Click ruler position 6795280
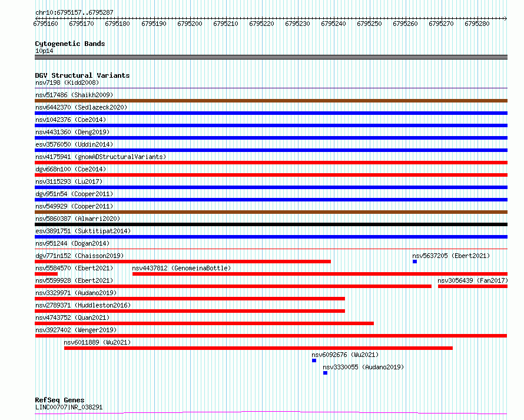This screenshot has height=420, width=524. click(x=477, y=24)
